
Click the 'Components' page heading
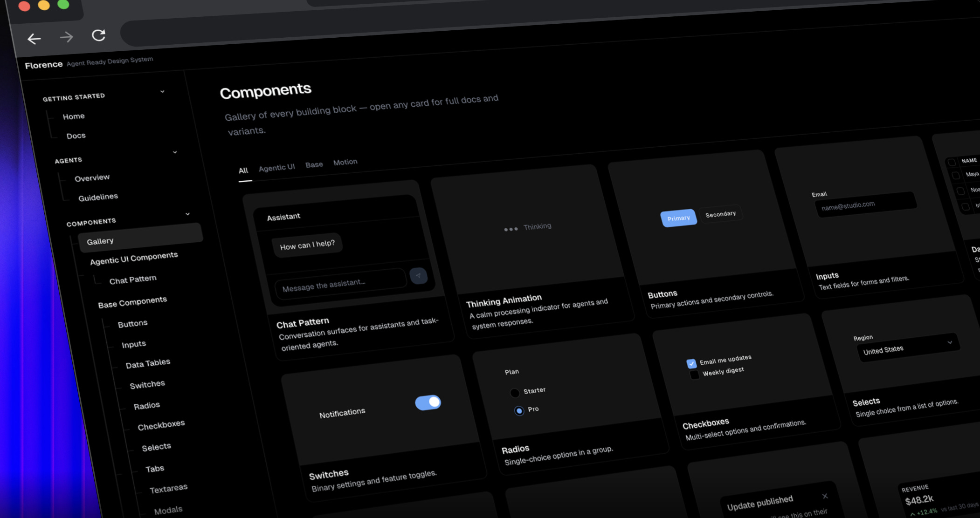point(266,90)
